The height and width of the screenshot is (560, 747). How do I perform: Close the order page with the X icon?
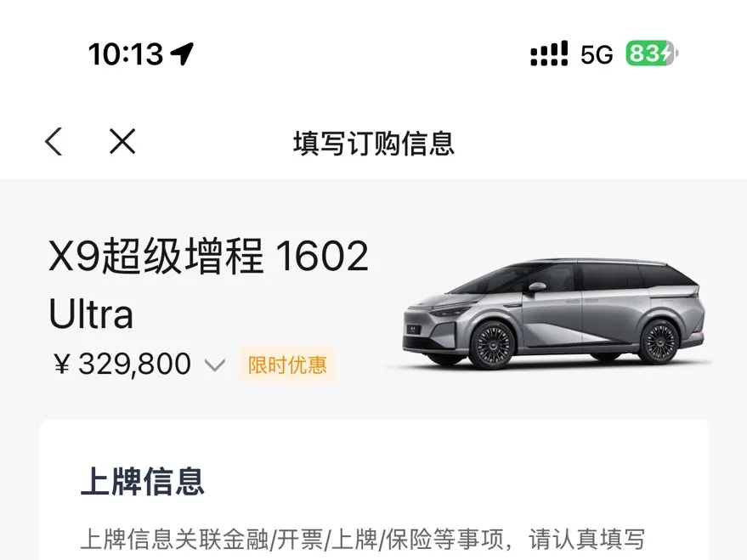click(x=122, y=141)
